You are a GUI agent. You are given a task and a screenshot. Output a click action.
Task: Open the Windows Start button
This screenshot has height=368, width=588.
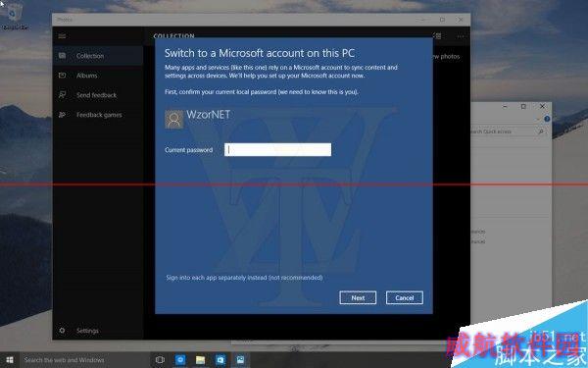pos(10,360)
